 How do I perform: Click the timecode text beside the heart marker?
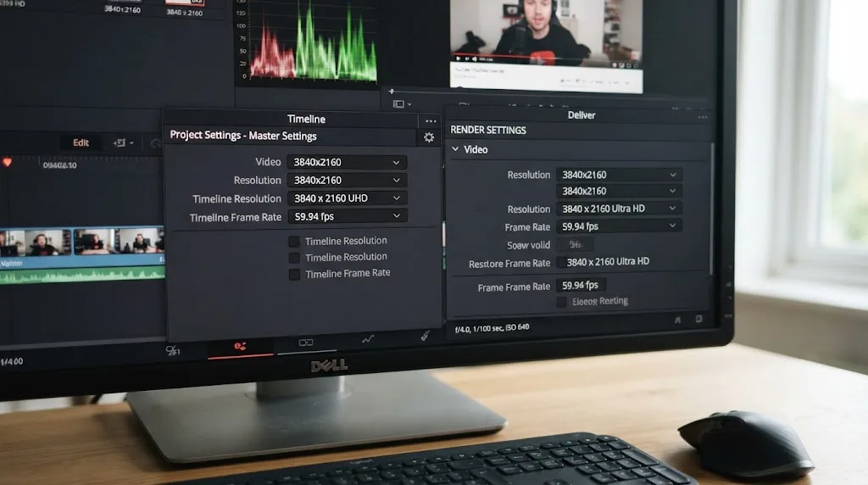(60, 165)
